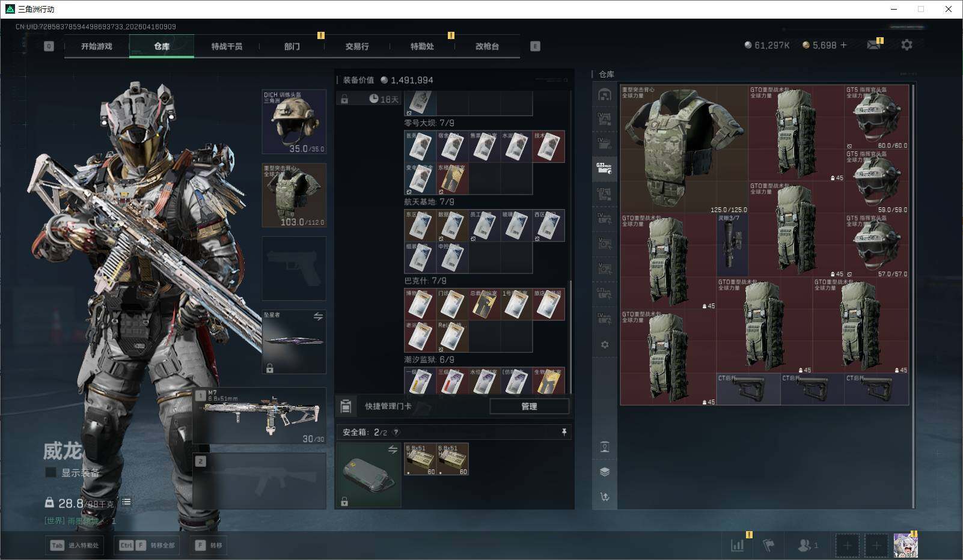Click the Tab 进入特勤处 button
Image resolution: width=963 pixels, height=560 pixels.
point(75,545)
